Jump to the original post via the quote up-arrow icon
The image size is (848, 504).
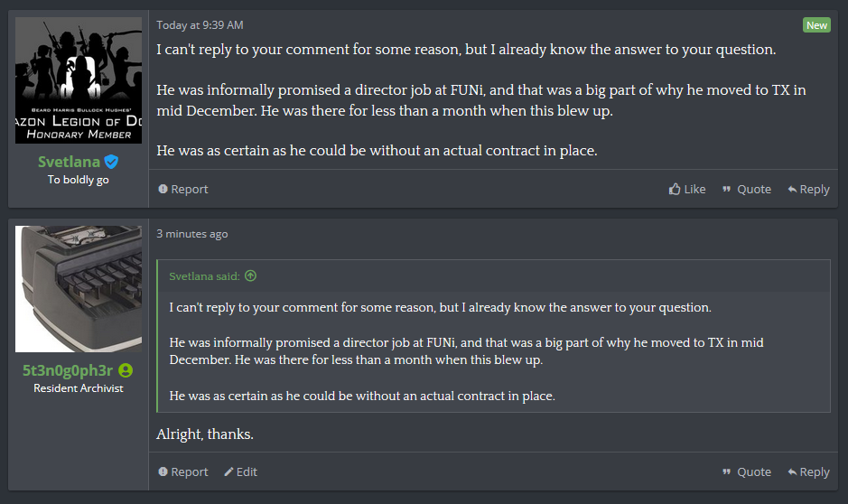pyautogui.click(x=250, y=275)
